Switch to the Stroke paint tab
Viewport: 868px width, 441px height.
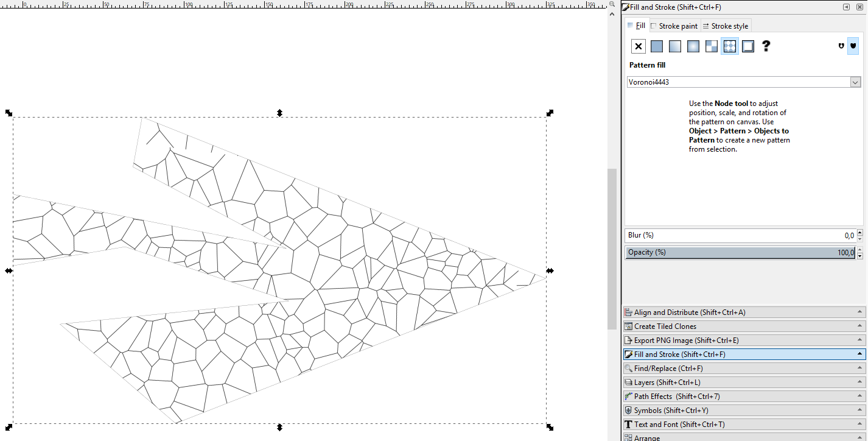[674, 26]
